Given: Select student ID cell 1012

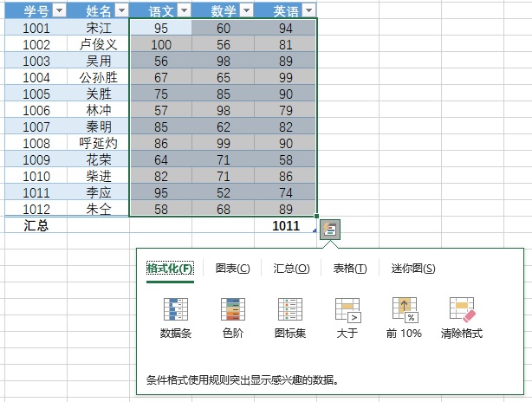Looking at the screenshot, I should [36, 209].
